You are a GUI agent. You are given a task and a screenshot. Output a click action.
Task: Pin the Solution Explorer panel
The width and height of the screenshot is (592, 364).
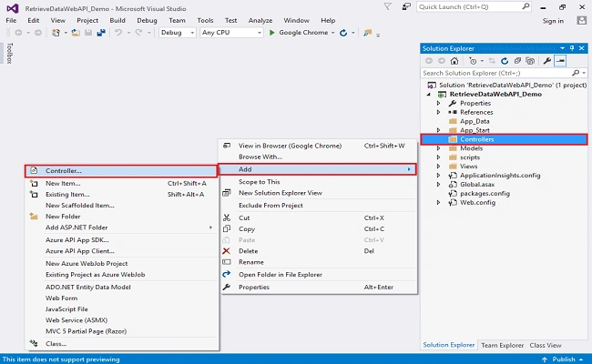572,48
